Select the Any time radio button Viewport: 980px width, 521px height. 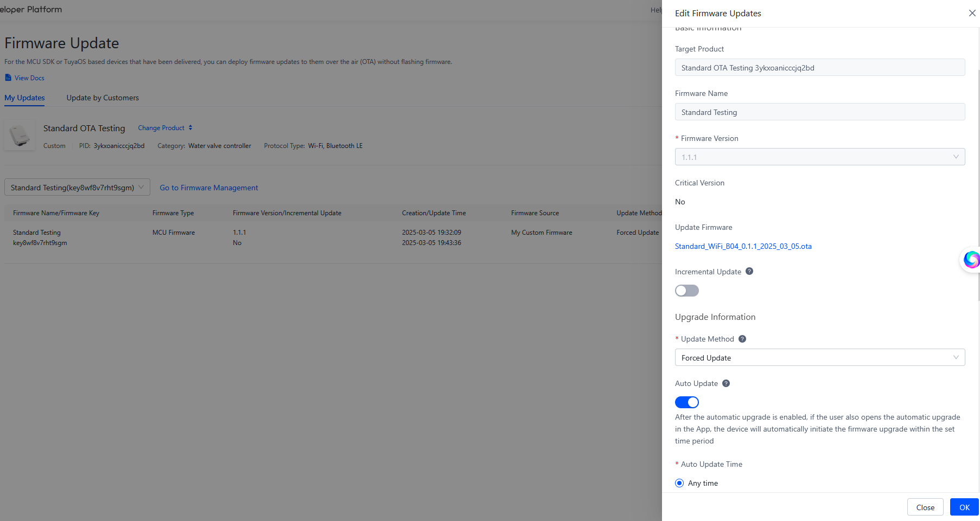[679, 483]
